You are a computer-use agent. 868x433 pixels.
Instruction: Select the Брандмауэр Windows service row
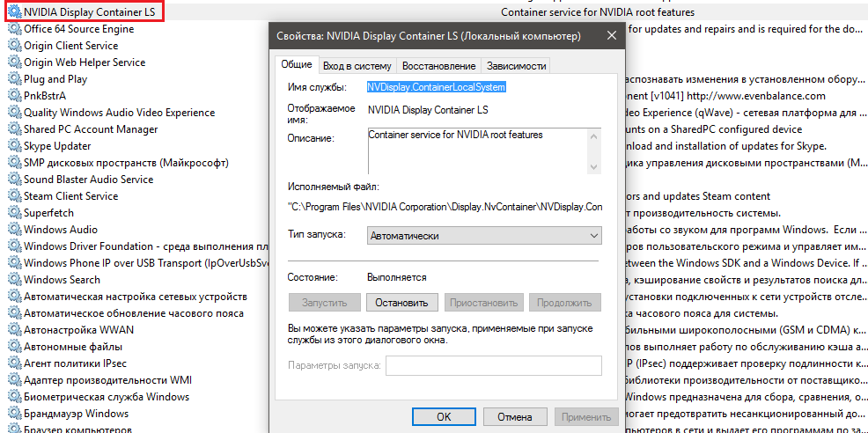[x=76, y=413]
